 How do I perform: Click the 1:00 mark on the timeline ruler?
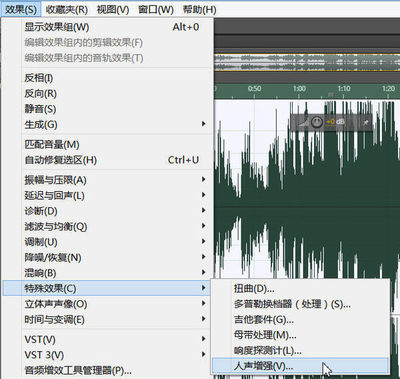point(299,89)
